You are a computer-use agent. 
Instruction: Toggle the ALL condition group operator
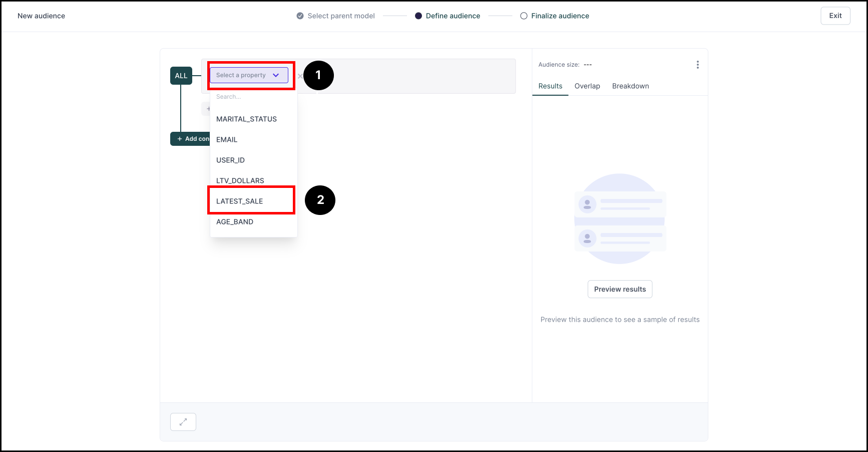click(x=181, y=76)
